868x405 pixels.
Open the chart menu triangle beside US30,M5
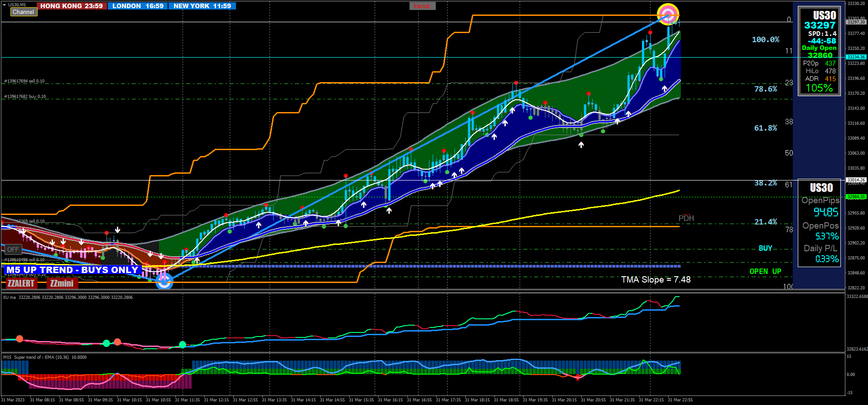pos(4,5)
